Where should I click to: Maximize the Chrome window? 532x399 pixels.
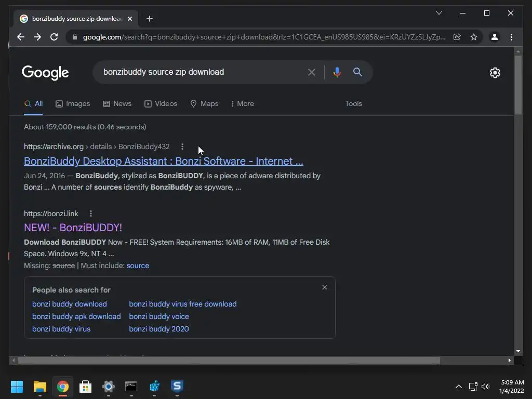pyautogui.click(x=486, y=13)
